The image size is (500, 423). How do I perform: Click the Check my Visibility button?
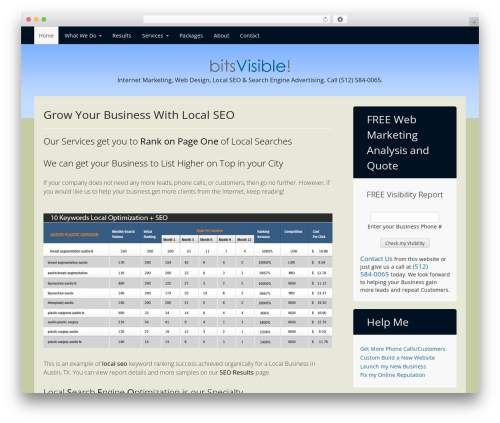(405, 243)
